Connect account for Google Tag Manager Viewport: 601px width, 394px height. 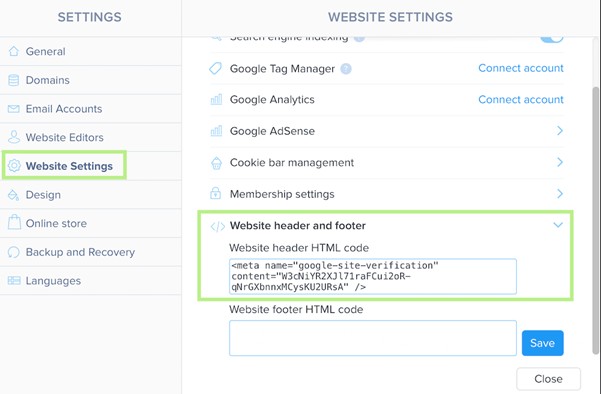click(521, 68)
